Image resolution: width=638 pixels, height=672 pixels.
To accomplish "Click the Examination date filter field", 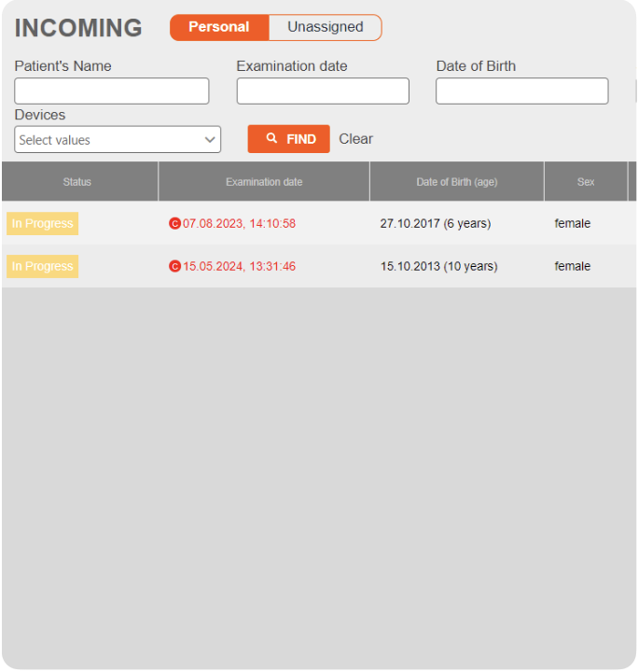I will (323, 91).
